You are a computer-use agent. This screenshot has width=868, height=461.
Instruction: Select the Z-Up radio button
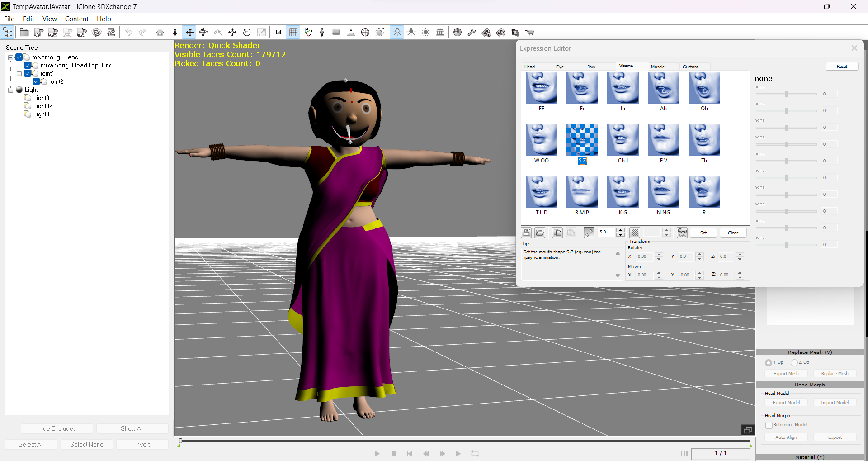(x=794, y=362)
